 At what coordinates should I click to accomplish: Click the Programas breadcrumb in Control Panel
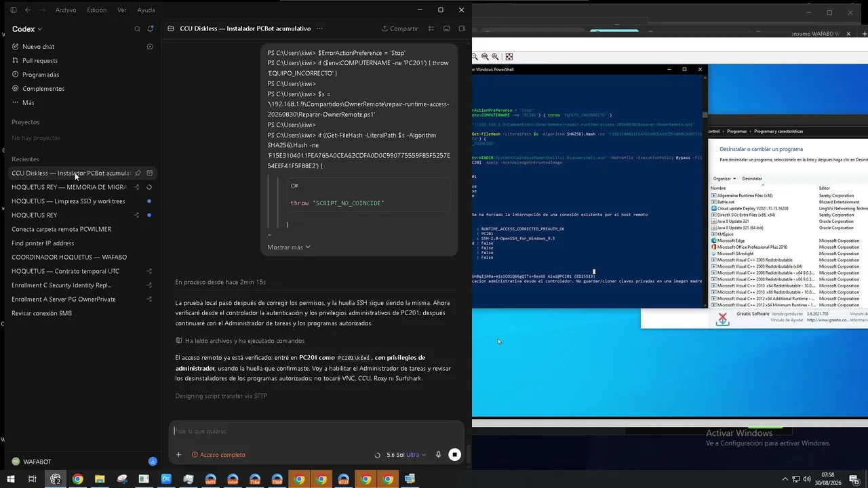click(736, 131)
